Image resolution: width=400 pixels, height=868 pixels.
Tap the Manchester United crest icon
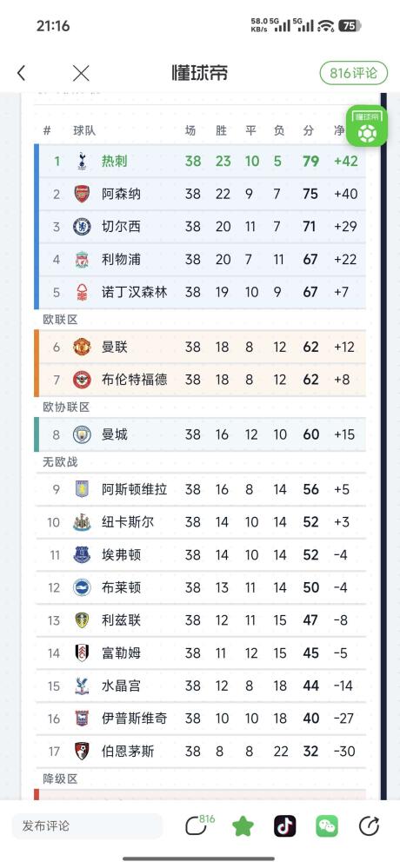pyautogui.click(x=82, y=347)
